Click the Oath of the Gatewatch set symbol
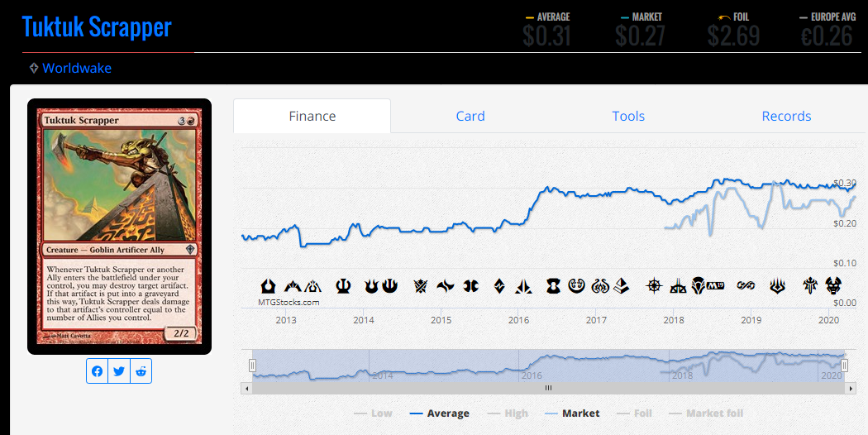Viewport: 868px width, 435px height. (523, 286)
